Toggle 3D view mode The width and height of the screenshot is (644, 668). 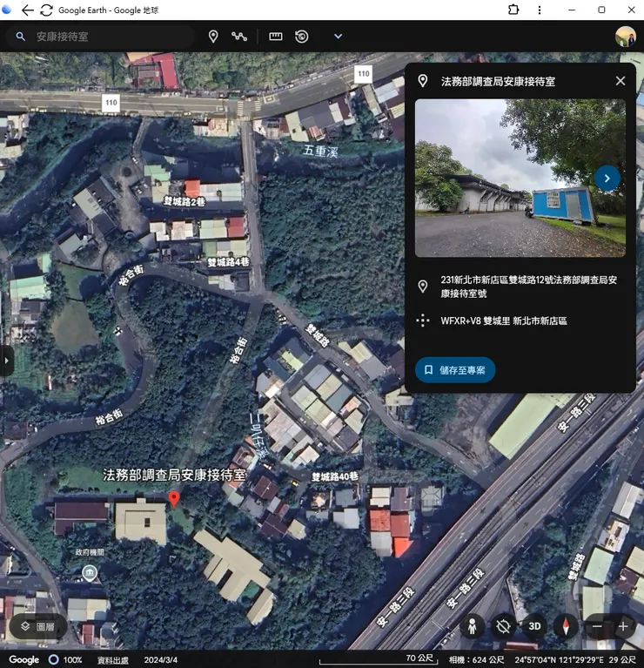pos(534,626)
